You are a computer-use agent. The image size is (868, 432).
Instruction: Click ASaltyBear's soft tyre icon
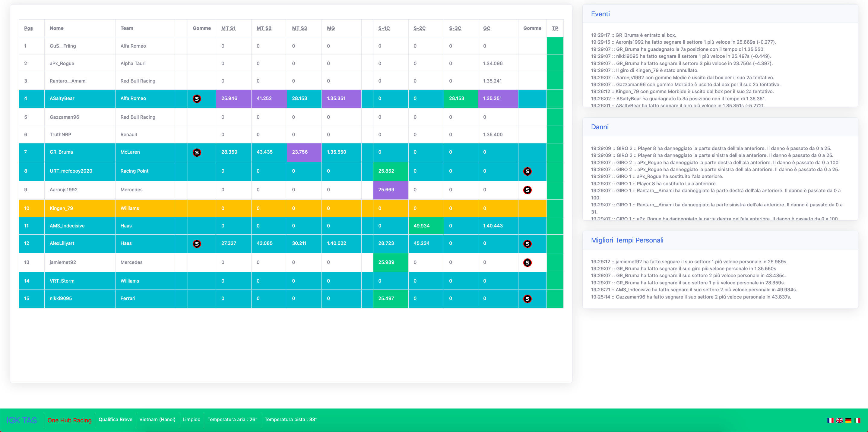point(197,99)
